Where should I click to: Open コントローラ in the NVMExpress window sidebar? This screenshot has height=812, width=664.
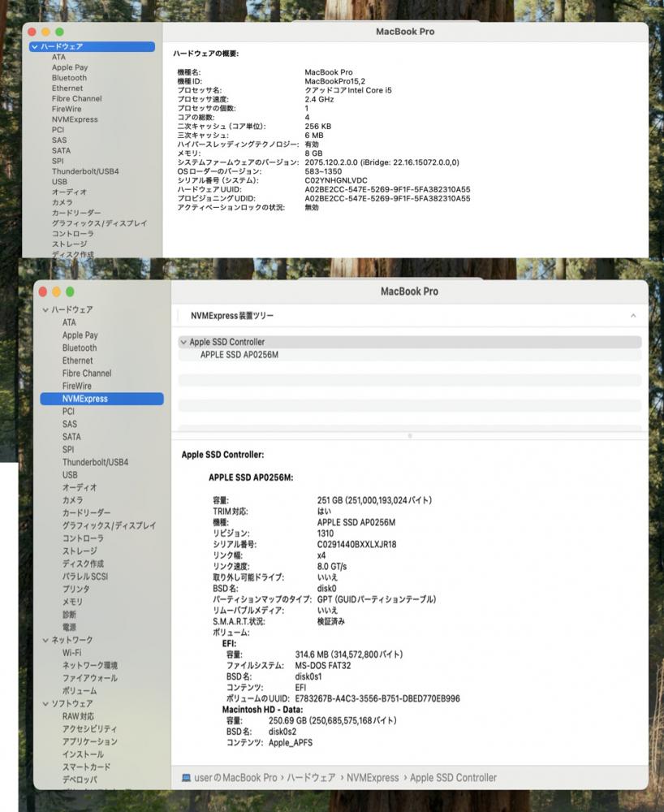click(83, 538)
